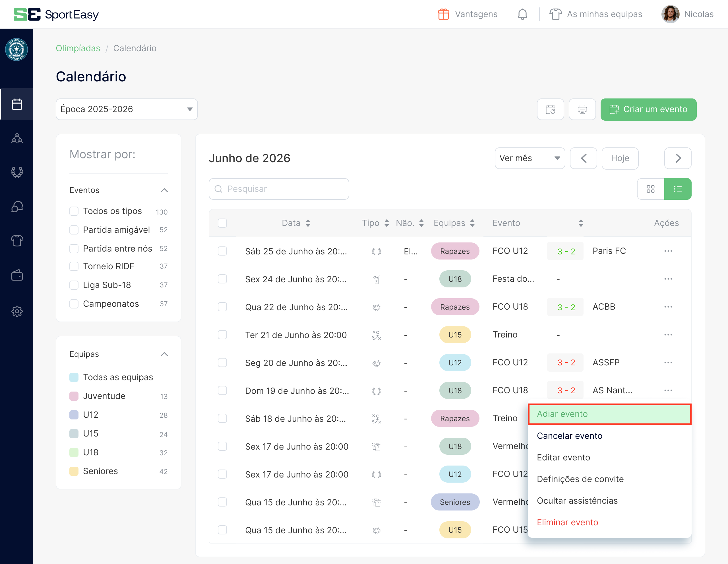The height and width of the screenshot is (564, 728).
Task: Enable the Liga Sub-18 filter checkbox
Action: [x=74, y=285]
